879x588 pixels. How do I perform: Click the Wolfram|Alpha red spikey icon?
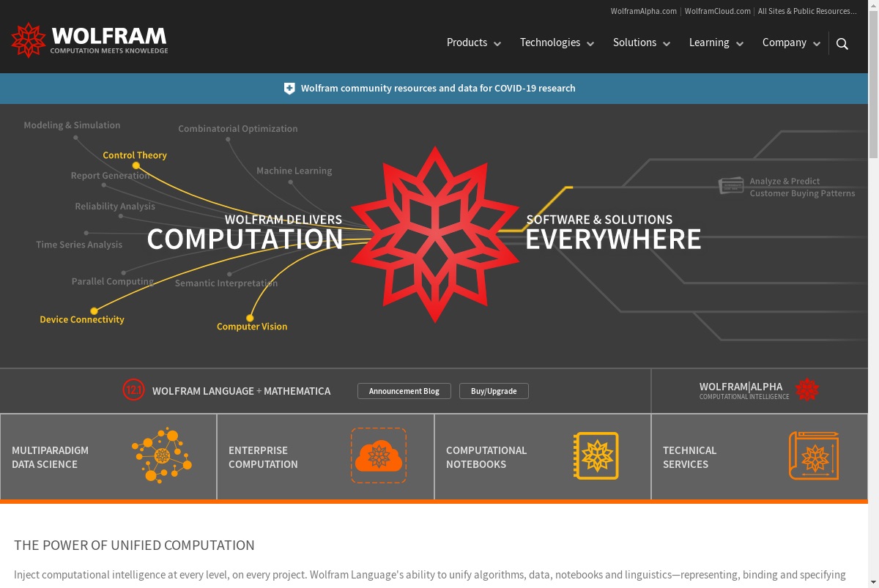click(806, 390)
